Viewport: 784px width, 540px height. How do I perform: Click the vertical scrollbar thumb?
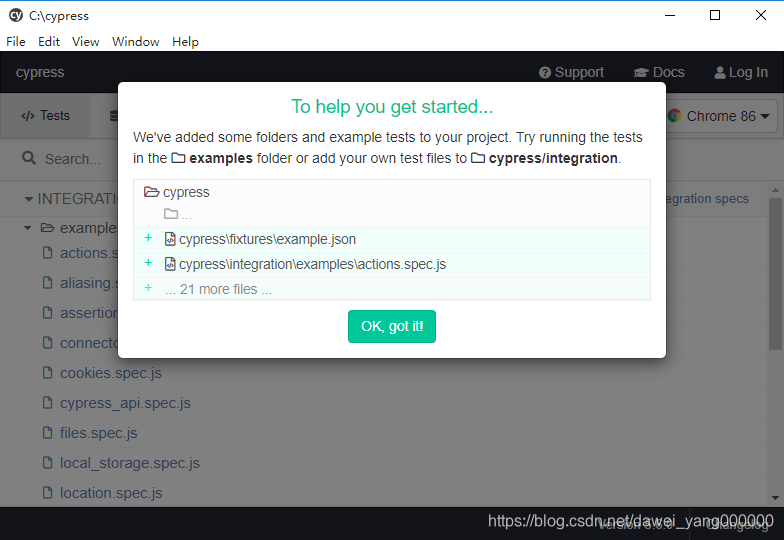coord(775,274)
